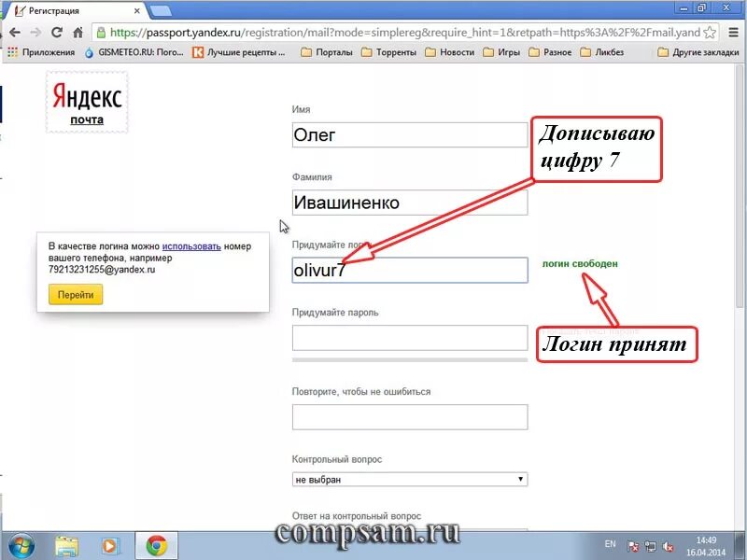
Task: Go back with the browser back arrow
Action: pyautogui.click(x=15, y=33)
